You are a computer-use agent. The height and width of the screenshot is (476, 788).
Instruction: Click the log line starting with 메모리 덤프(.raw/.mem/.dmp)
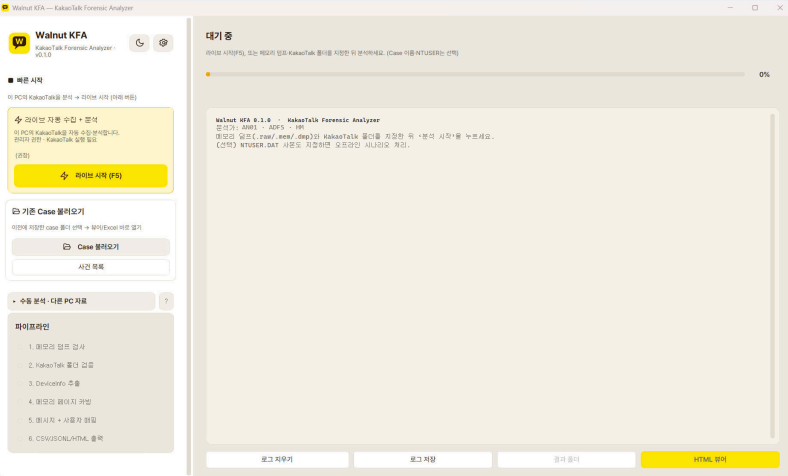pos(355,136)
